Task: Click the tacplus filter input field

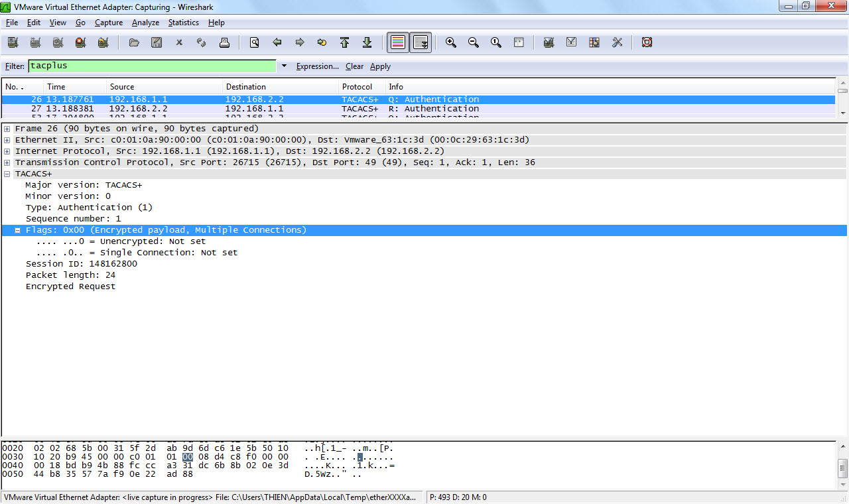Action: point(151,66)
